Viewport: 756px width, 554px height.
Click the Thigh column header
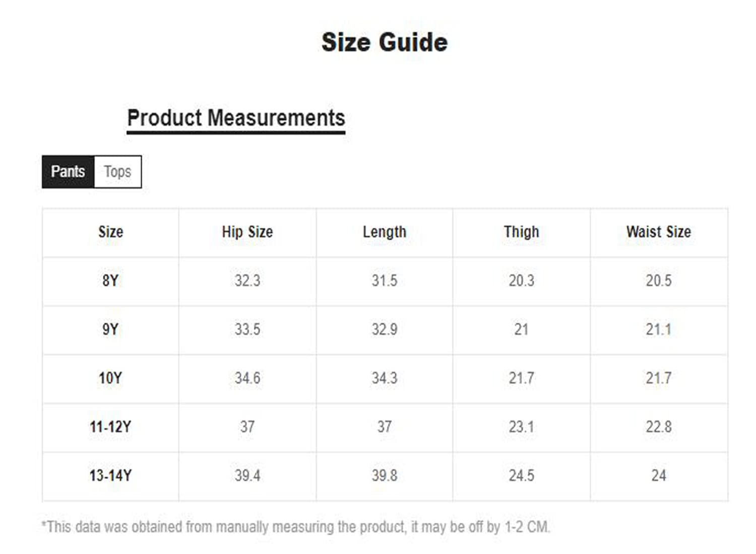[x=522, y=232]
